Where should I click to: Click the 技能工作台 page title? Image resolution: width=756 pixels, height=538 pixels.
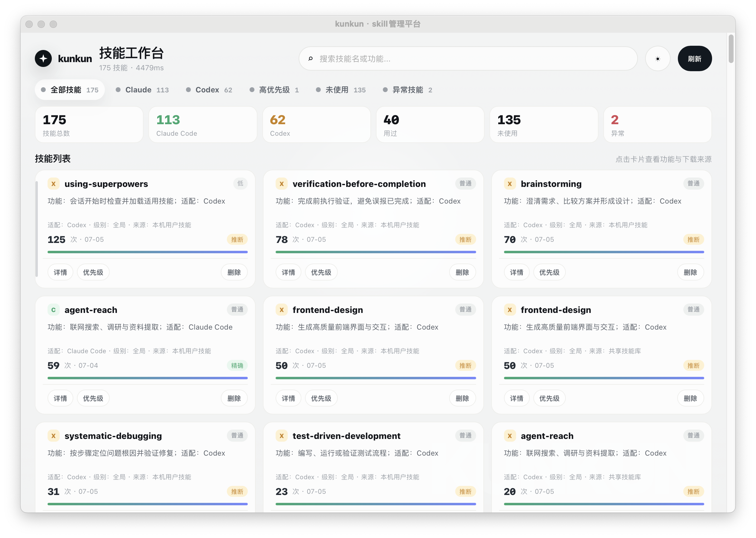click(x=131, y=53)
